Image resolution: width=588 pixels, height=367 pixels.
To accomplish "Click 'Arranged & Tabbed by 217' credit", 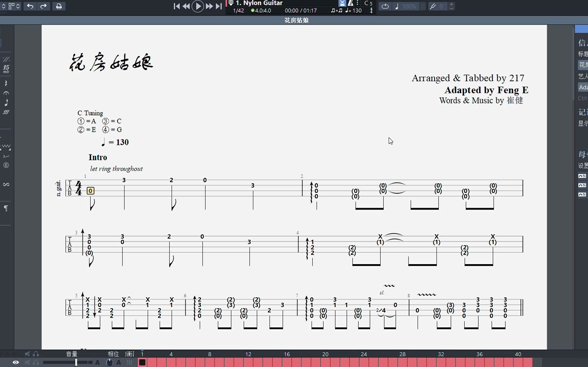I will (468, 78).
